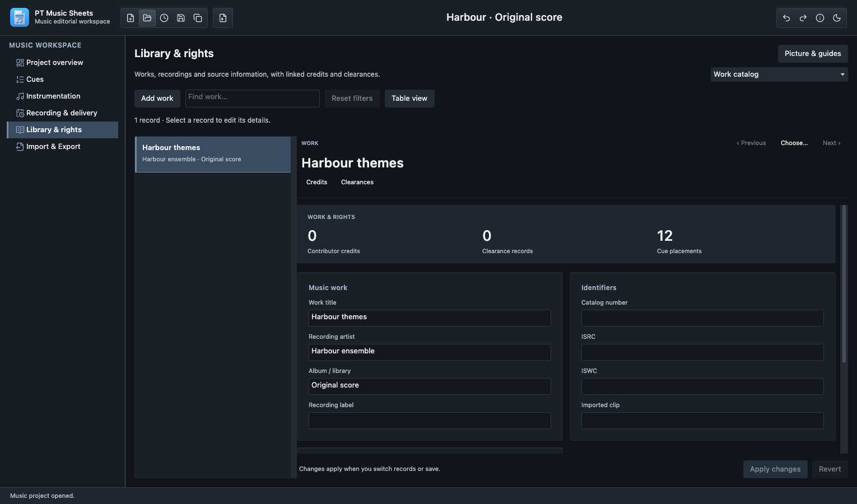Screen dimensions: 857x504
Task: Navigate to Recording & delivery
Action: 63,113
